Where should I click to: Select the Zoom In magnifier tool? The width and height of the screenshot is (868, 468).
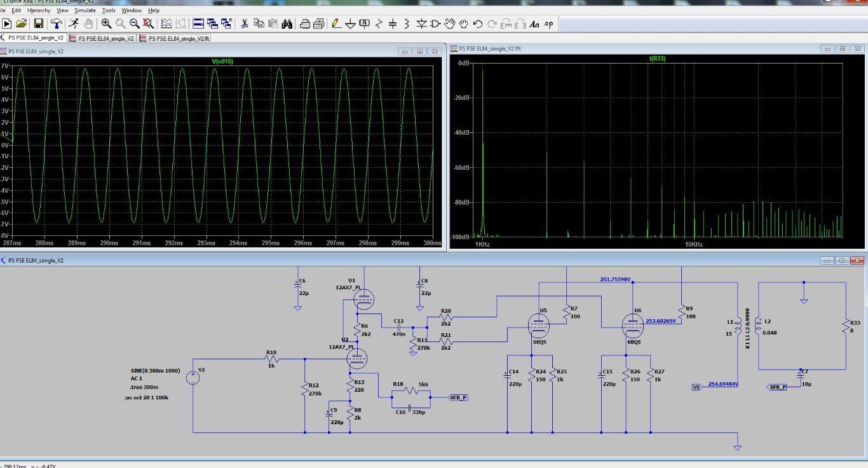[105, 24]
